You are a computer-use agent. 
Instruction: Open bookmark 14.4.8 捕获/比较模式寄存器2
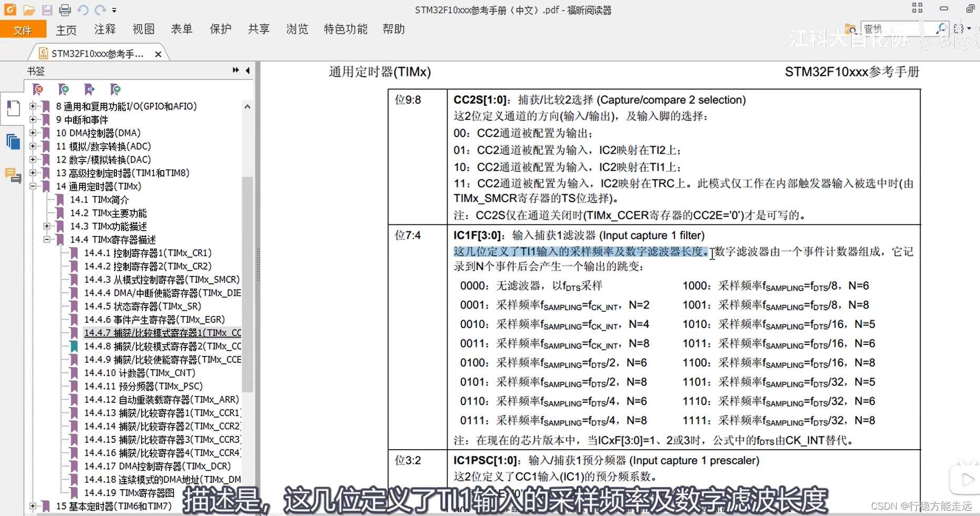point(163,346)
